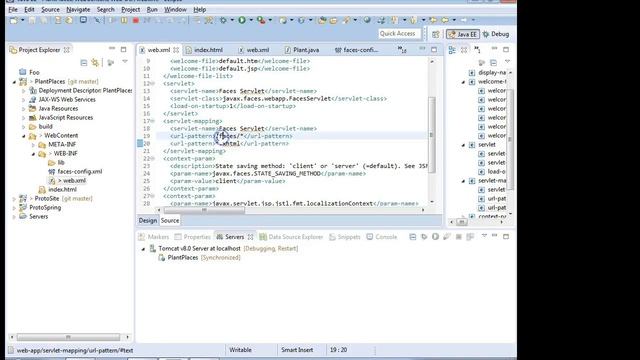Click second icon in Servers view toolbar
This screenshot has height=360, width=640.
[x=424, y=237]
